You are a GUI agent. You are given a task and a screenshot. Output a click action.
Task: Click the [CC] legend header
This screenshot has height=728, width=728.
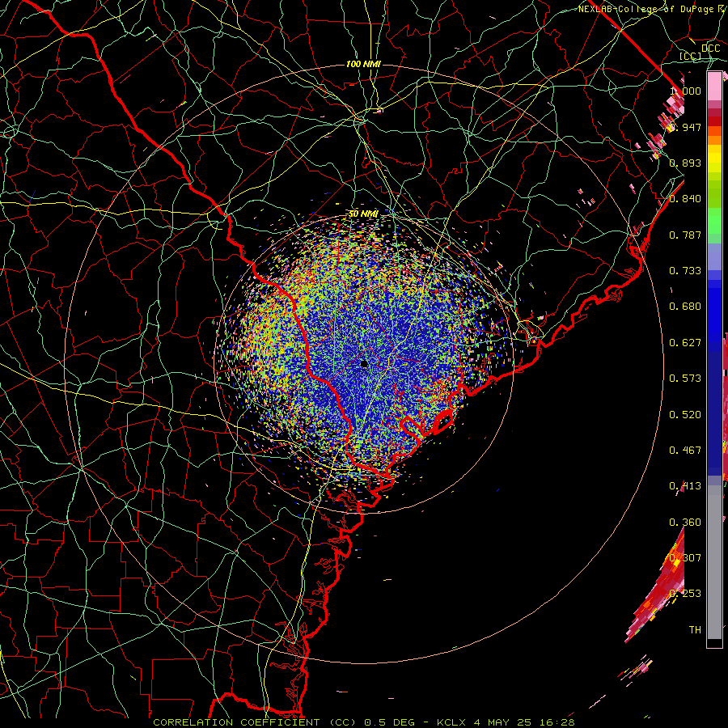click(691, 56)
